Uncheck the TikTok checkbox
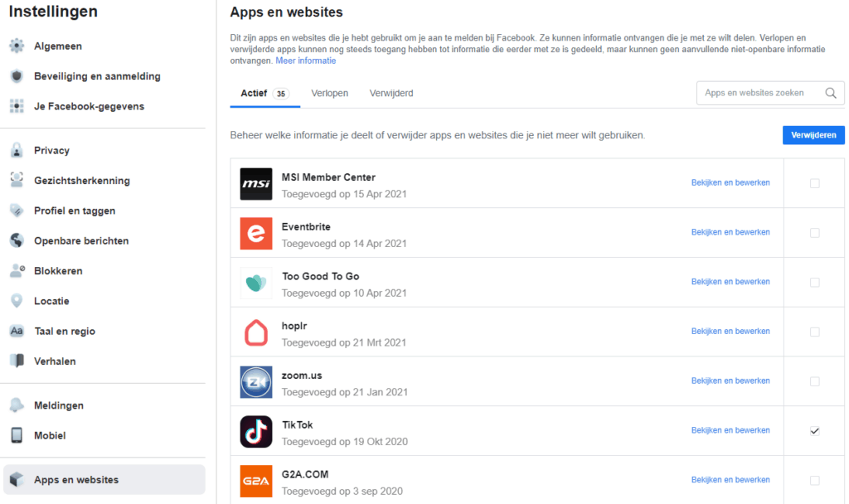This screenshot has width=849, height=504. 815,431
